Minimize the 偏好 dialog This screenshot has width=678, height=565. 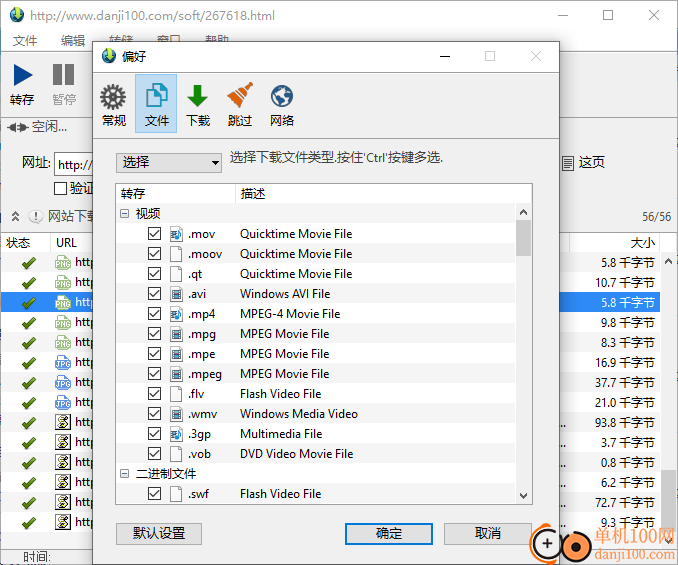[x=445, y=56]
